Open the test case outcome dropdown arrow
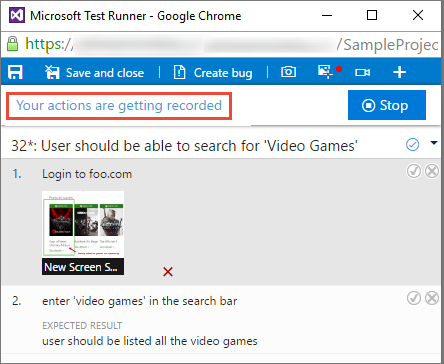This screenshot has width=444, height=364. 434,143
